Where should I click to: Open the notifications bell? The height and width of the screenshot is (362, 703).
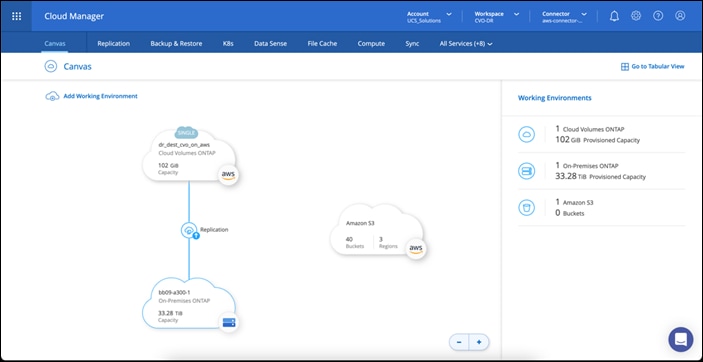pyautogui.click(x=614, y=16)
